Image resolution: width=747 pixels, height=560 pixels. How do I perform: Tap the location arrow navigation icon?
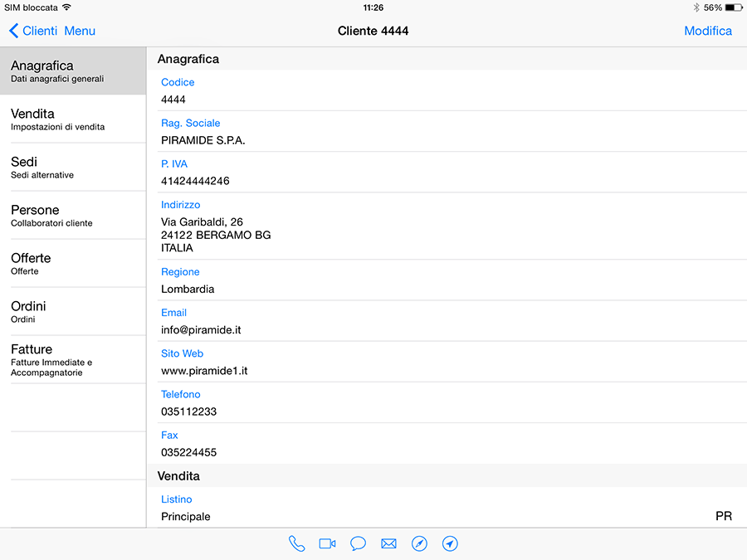450,543
